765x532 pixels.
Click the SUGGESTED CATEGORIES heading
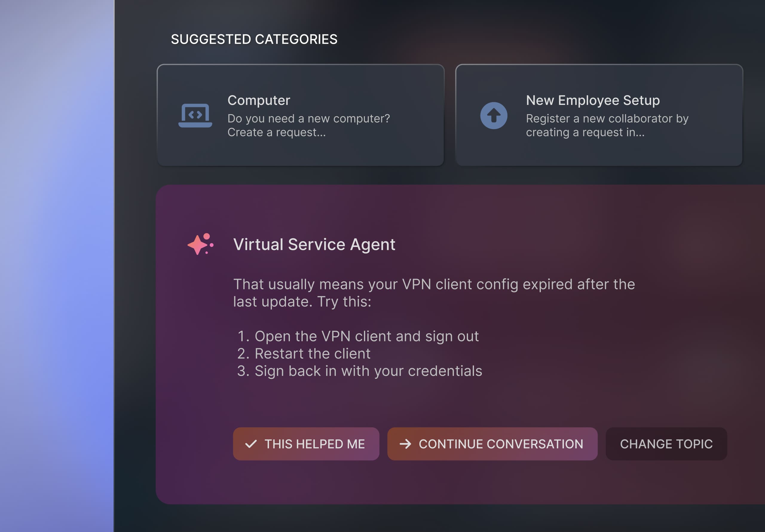click(x=254, y=39)
